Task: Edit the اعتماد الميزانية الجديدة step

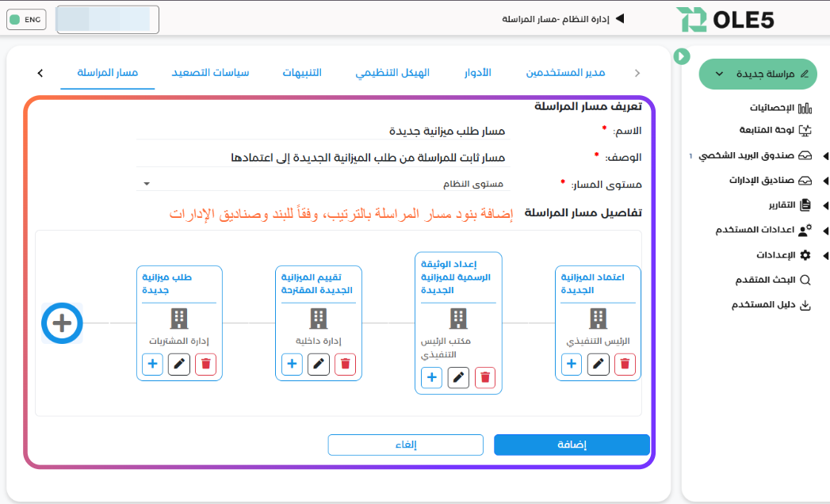Action: [599, 364]
